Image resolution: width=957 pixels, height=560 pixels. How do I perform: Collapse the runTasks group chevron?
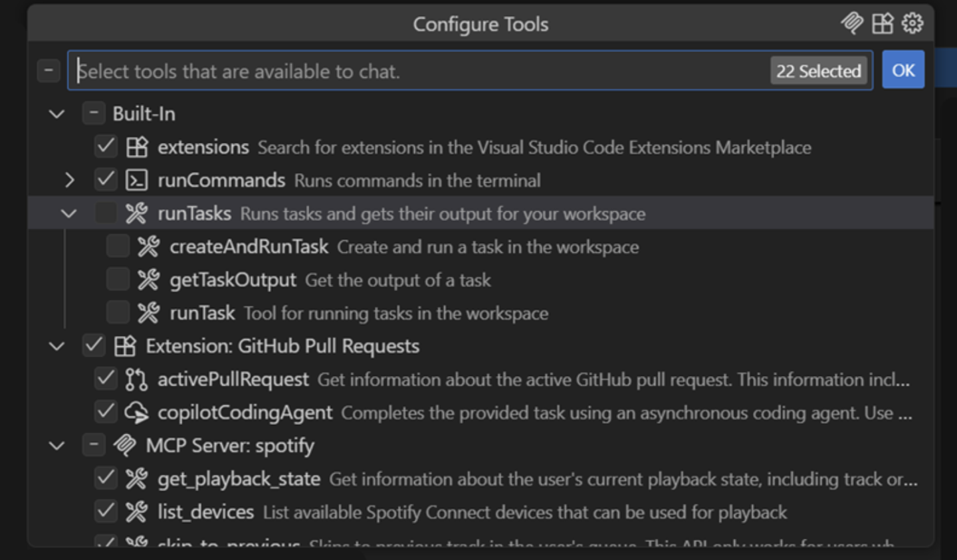[68, 213]
